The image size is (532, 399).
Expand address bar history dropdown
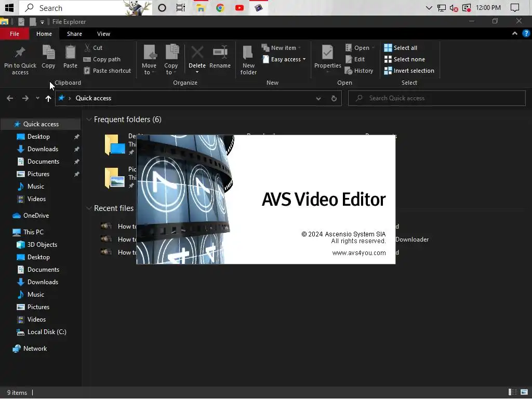point(318,98)
